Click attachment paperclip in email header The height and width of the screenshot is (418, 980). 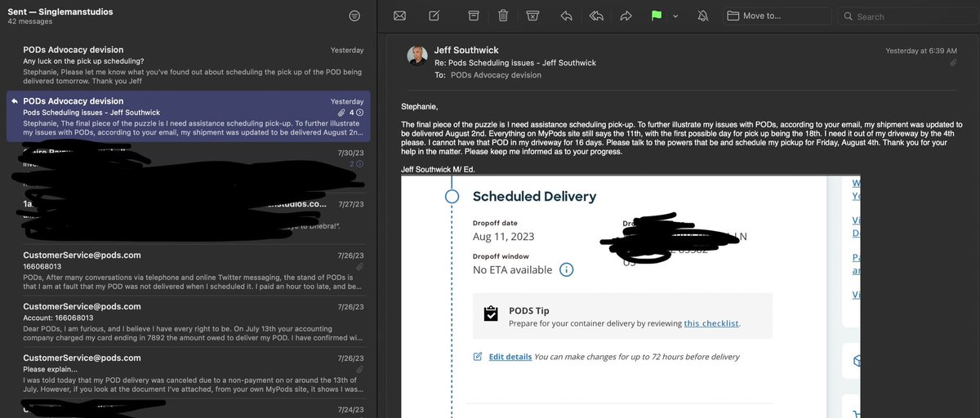coord(953,63)
